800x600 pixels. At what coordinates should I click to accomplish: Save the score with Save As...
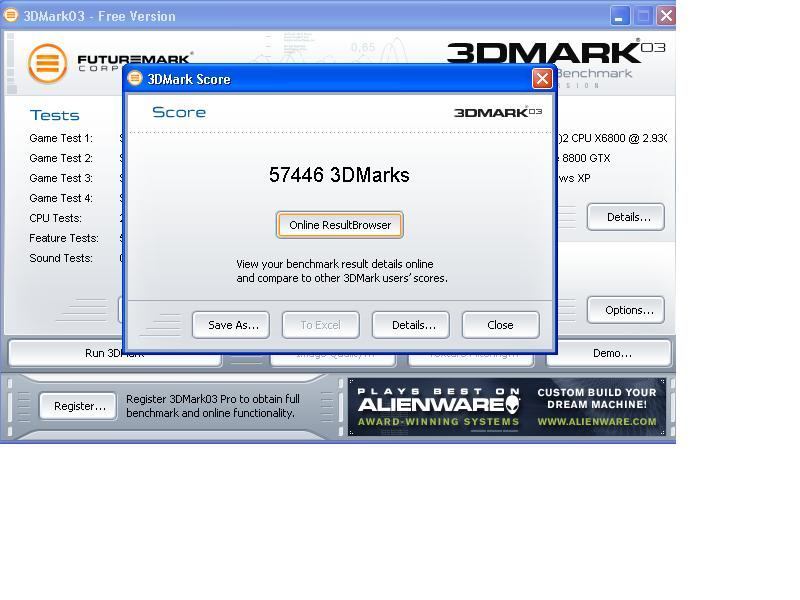(231, 325)
